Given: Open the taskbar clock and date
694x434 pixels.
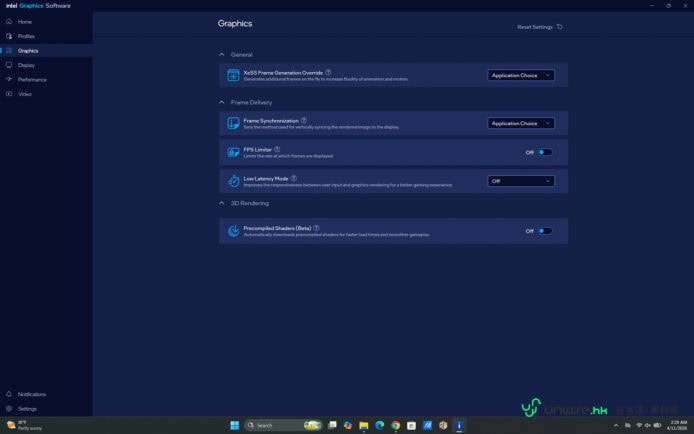Looking at the screenshot, I should (x=677, y=425).
